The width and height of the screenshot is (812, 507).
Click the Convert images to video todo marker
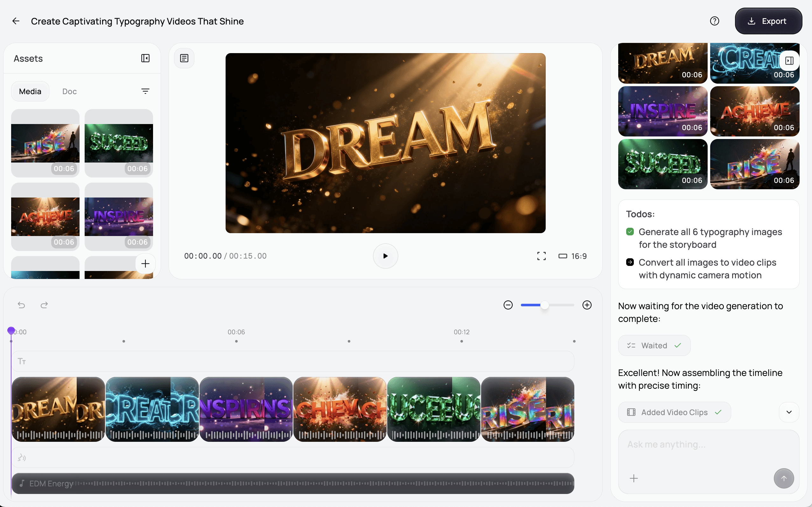(630, 262)
